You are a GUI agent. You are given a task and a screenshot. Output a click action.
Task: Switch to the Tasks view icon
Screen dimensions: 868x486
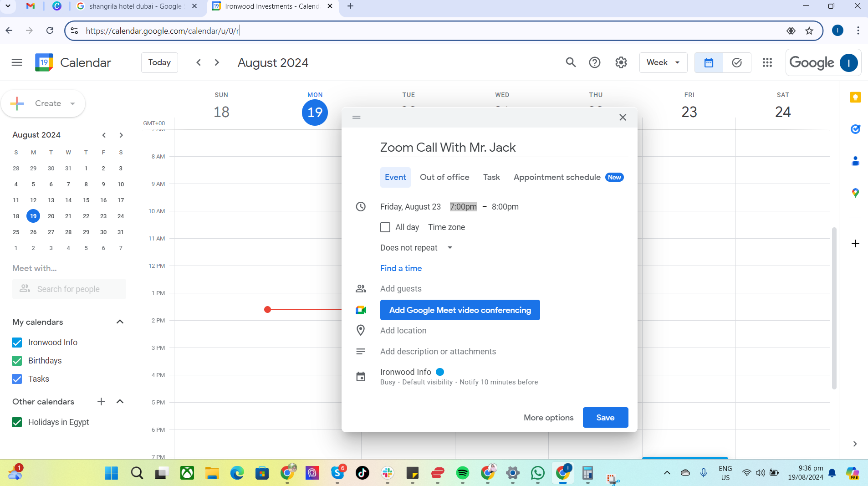point(737,62)
